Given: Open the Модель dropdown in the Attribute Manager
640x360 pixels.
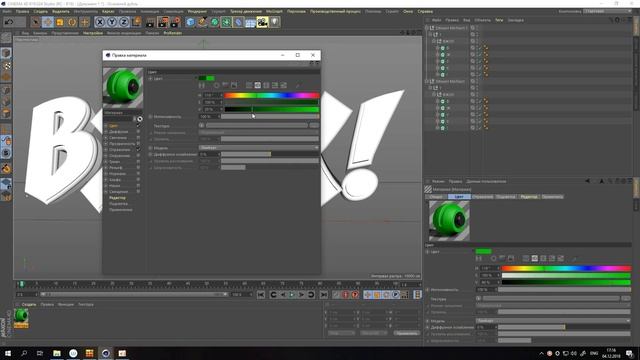Looking at the screenshot, I should point(553,321).
